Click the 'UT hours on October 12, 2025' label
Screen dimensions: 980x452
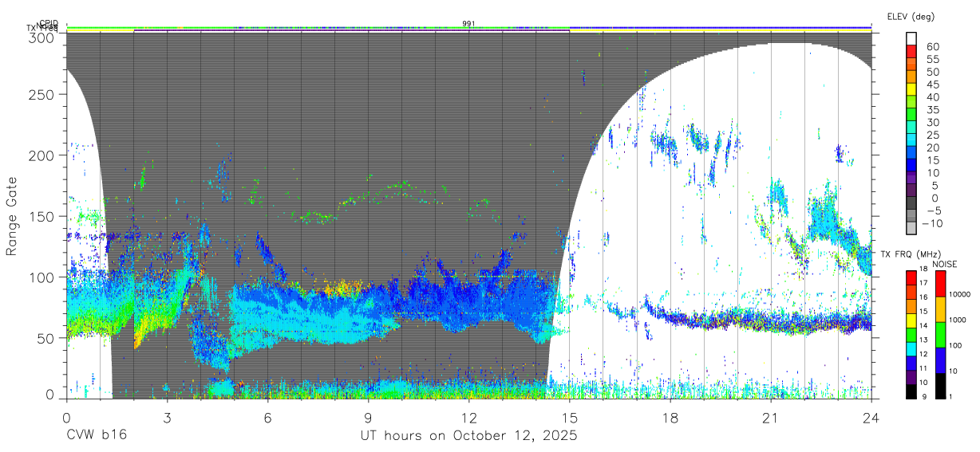(x=468, y=436)
